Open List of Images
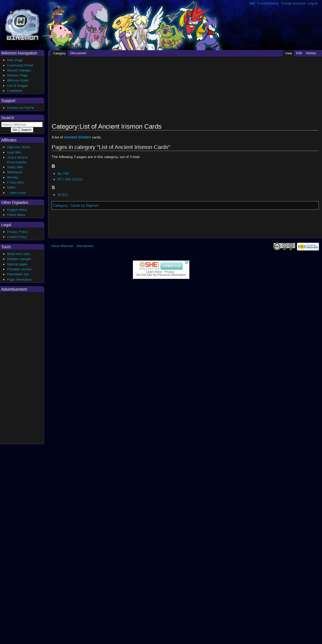Screen dimensions: 322x644 point(17,86)
